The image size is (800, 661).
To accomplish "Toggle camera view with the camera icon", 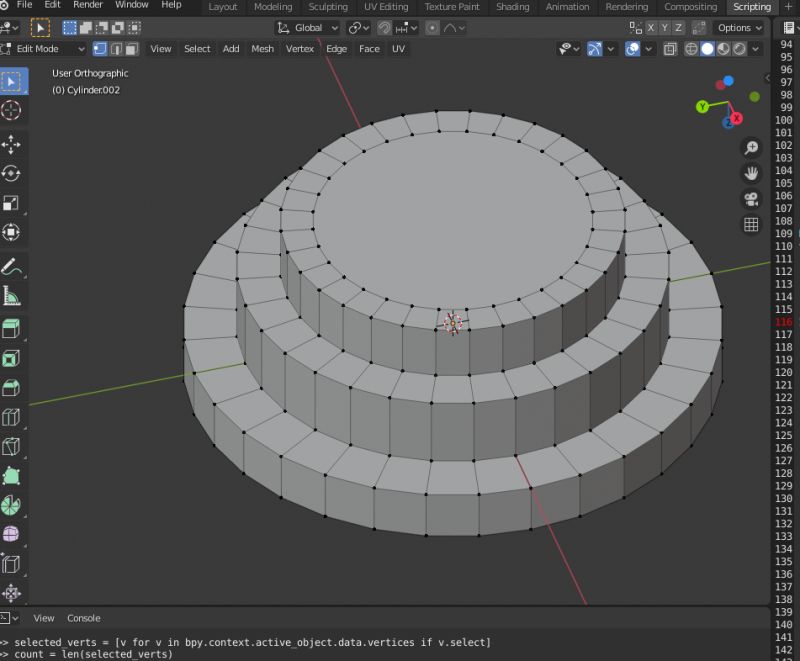I will [751, 199].
